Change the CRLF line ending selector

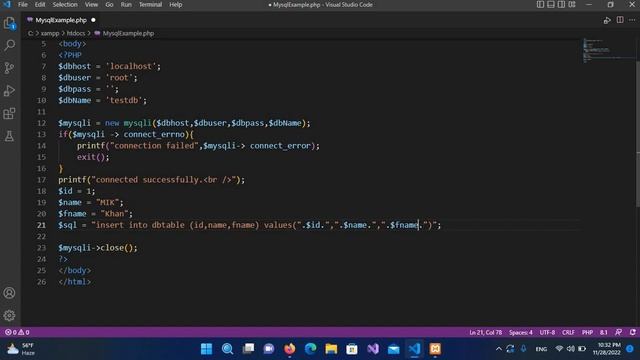[x=568, y=332]
